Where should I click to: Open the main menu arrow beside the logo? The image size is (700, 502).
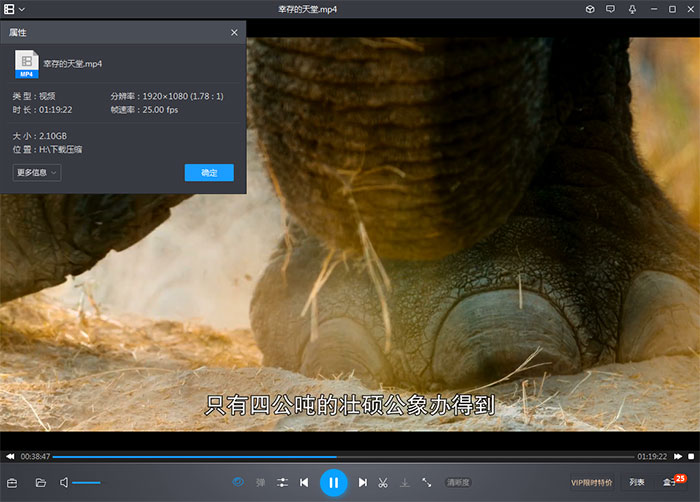22,9
